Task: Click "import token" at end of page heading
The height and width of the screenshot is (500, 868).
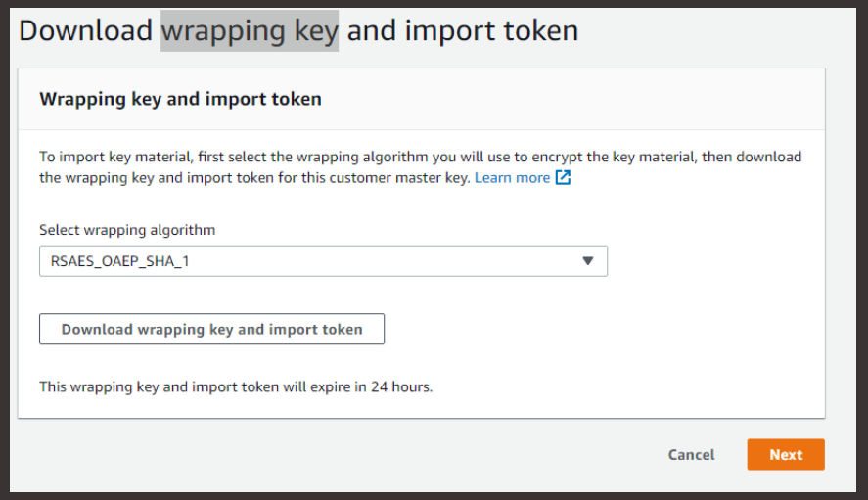Action: tap(488, 30)
